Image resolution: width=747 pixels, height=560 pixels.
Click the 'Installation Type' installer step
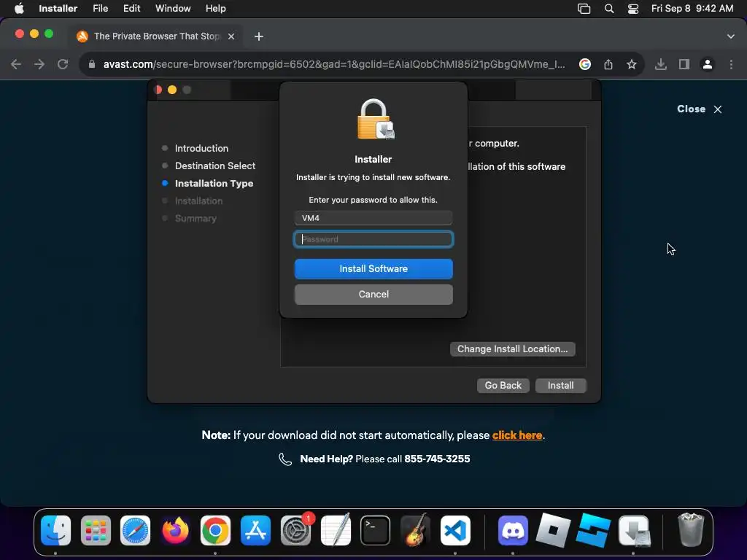coord(214,183)
